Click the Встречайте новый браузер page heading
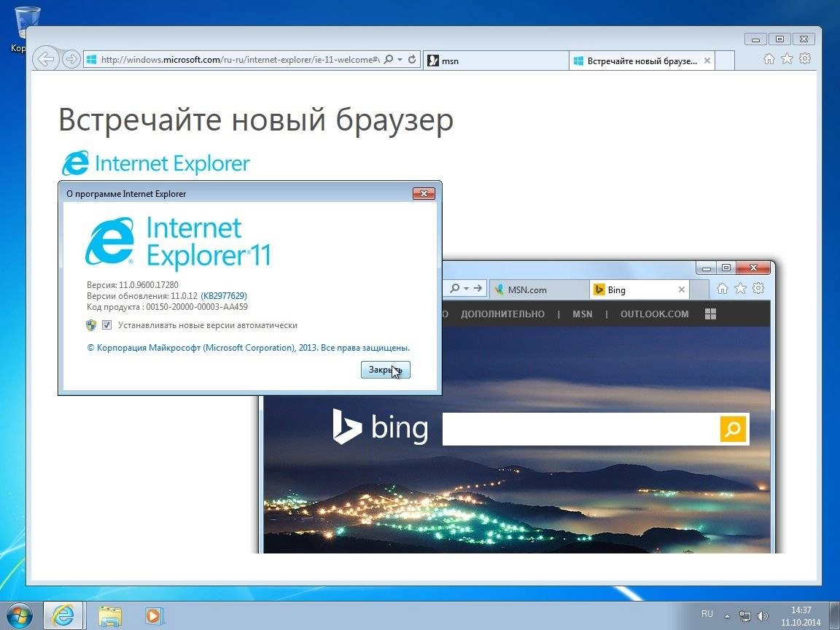Screen dimensions: 840x630 [255, 119]
